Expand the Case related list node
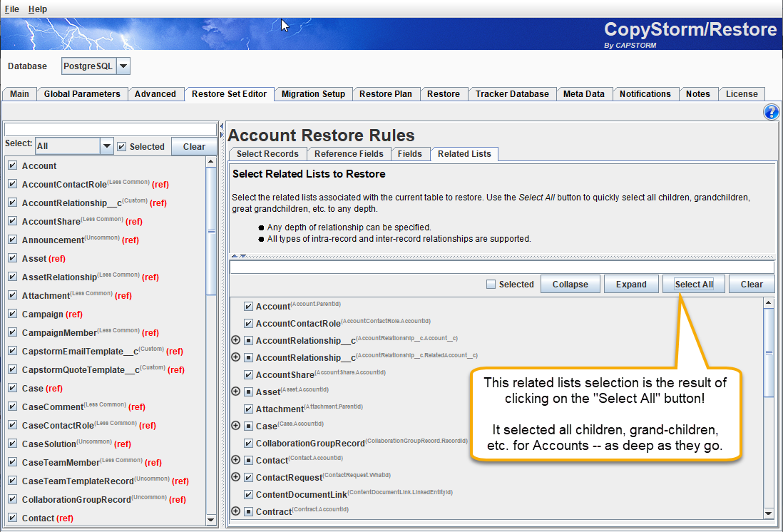This screenshot has height=532, width=783. pyautogui.click(x=236, y=426)
